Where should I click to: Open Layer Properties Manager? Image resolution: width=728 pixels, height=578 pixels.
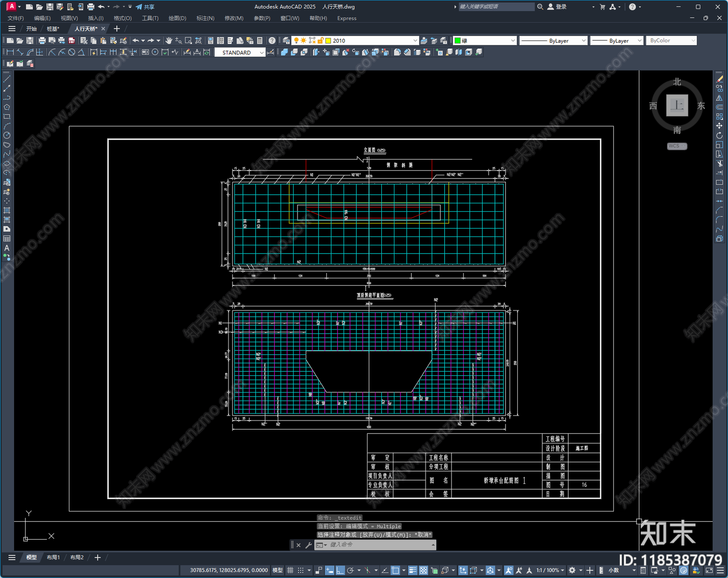click(x=286, y=41)
